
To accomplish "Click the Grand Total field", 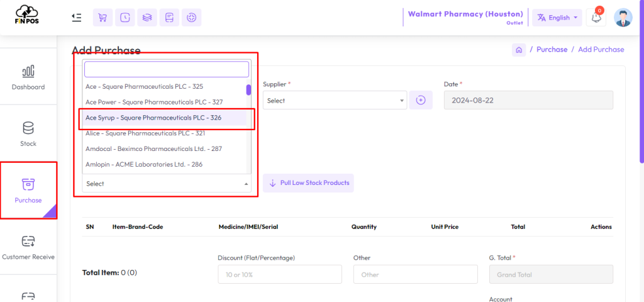I will coord(551,274).
